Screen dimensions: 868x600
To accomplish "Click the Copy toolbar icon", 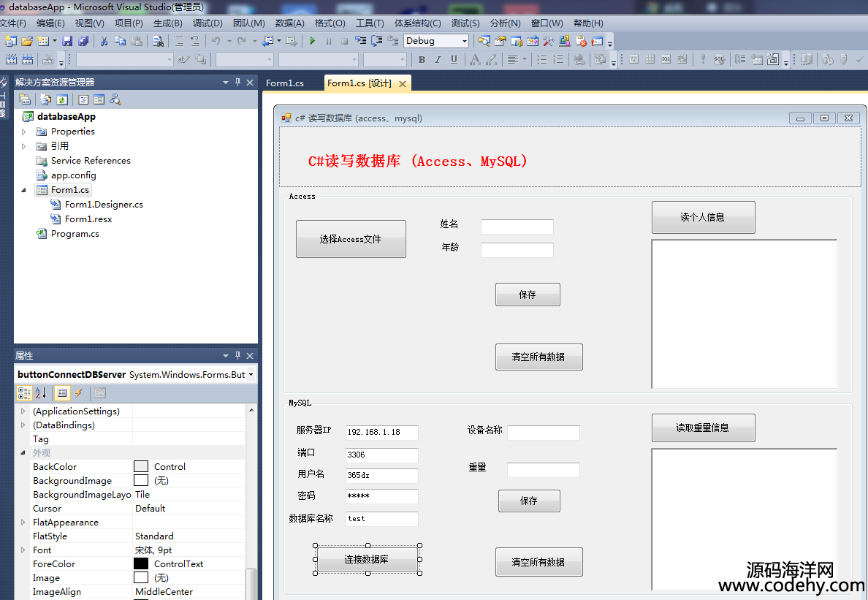I will tap(120, 40).
